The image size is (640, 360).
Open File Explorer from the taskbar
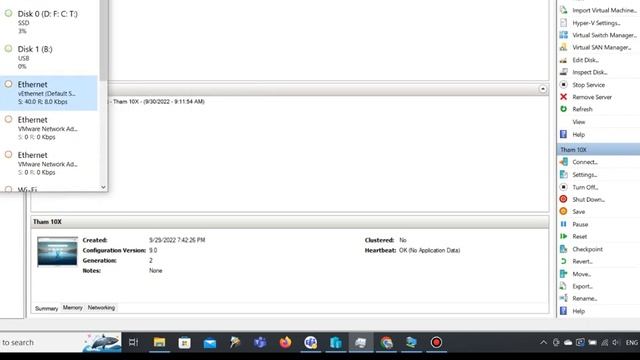[x=159, y=342]
